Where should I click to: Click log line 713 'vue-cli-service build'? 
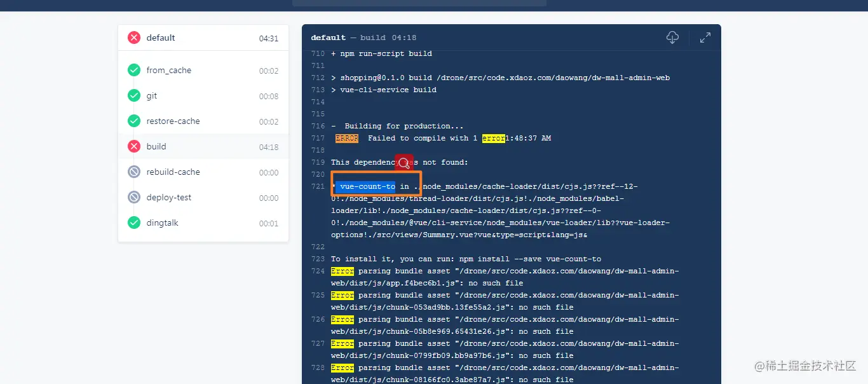(384, 90)
